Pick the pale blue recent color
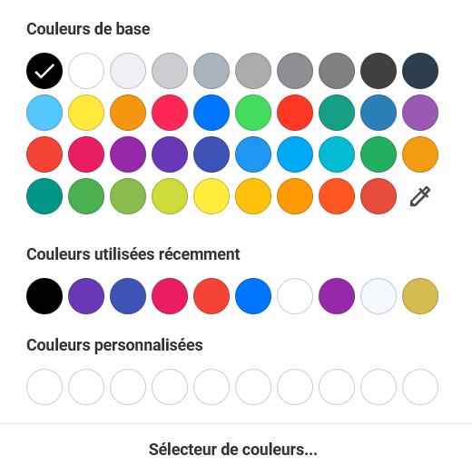Viewport: 472px width, 476px height. coord(379,296)
